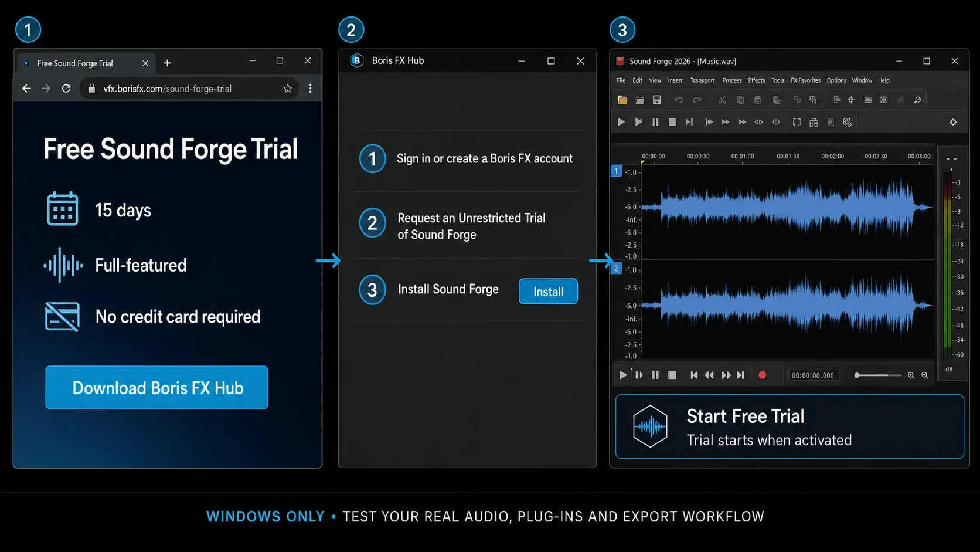Click the Save floppy-disk icon in Sound Forge
980x552 pixels.
[657, 100]
